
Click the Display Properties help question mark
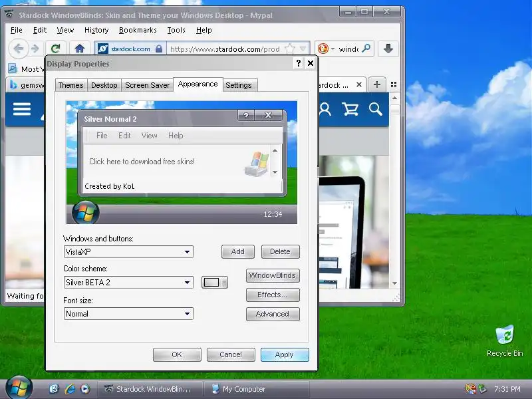(x=298, y=63)
